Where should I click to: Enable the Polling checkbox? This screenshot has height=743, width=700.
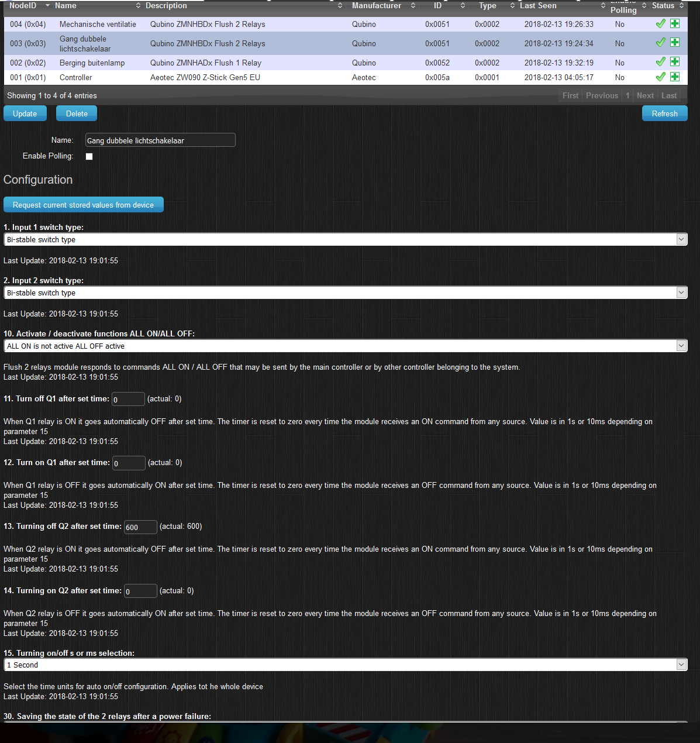click(89, 156)
